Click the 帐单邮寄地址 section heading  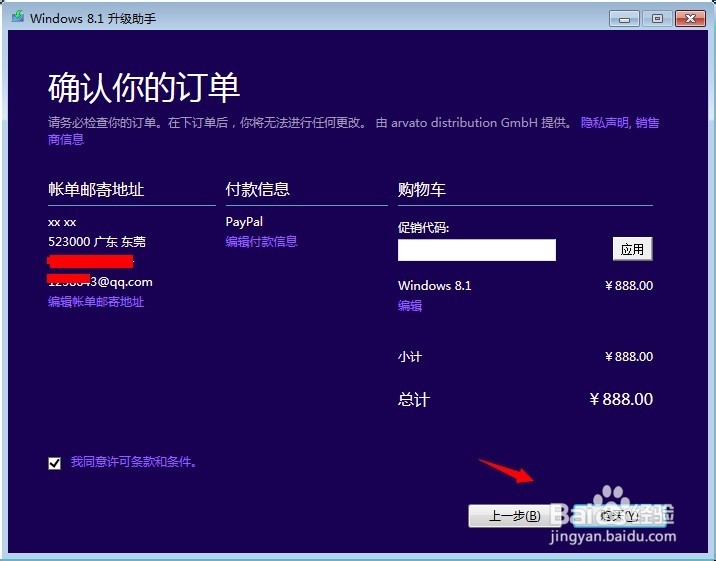click(96, 189)
